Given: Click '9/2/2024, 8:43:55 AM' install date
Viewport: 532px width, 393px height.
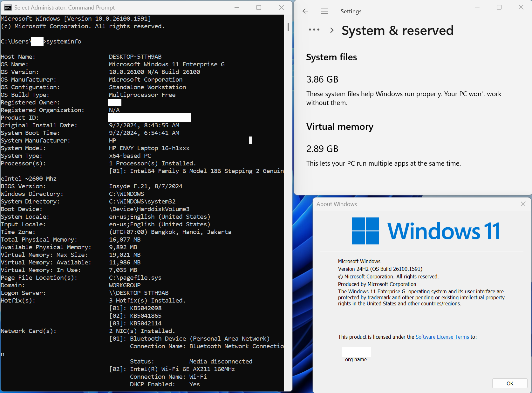Looking at the screenshot, I should (x=144, y=125).
